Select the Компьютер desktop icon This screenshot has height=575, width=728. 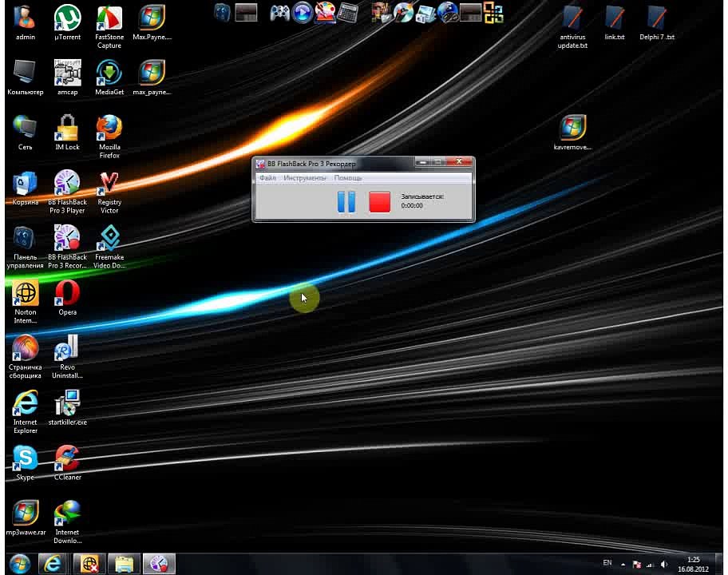pos(25,77)
